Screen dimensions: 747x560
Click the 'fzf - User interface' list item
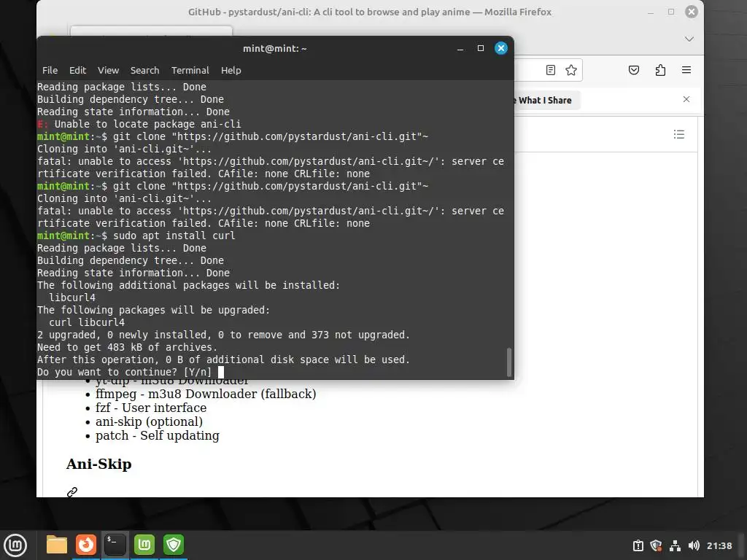(151, 408)
